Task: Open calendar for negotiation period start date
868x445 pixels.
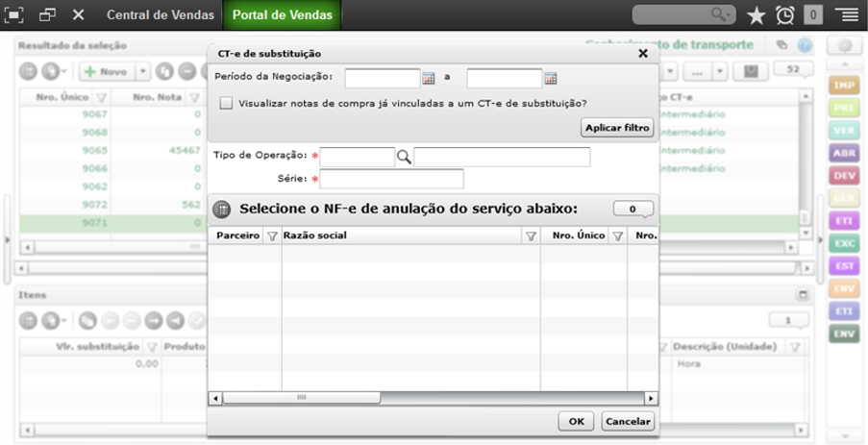Action: 429,78
